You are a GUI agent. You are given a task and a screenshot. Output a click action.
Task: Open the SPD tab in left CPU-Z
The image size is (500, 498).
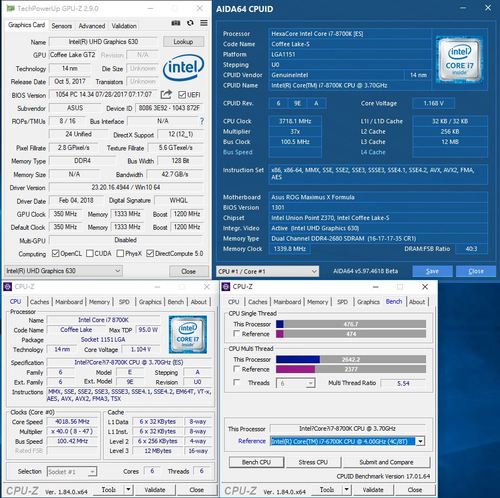[124, 302]
